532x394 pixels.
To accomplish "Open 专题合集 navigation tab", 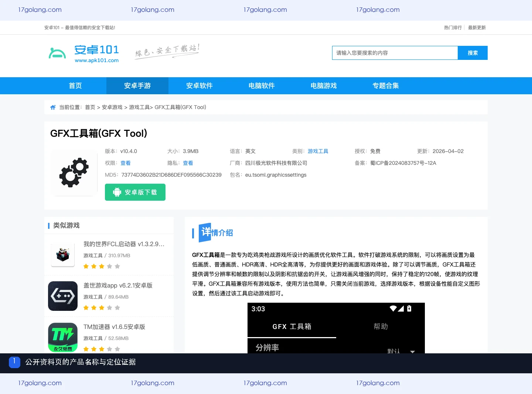I will [386, 86].
